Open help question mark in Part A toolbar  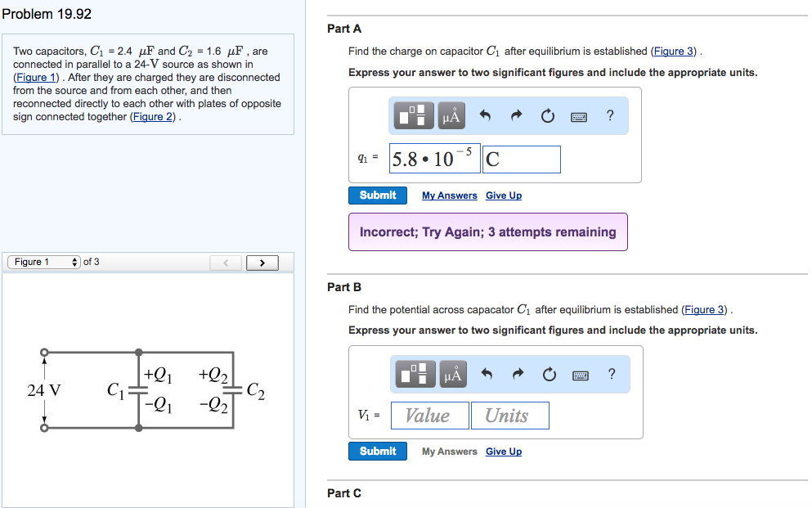pyautogui.click(x=610, y=115)
